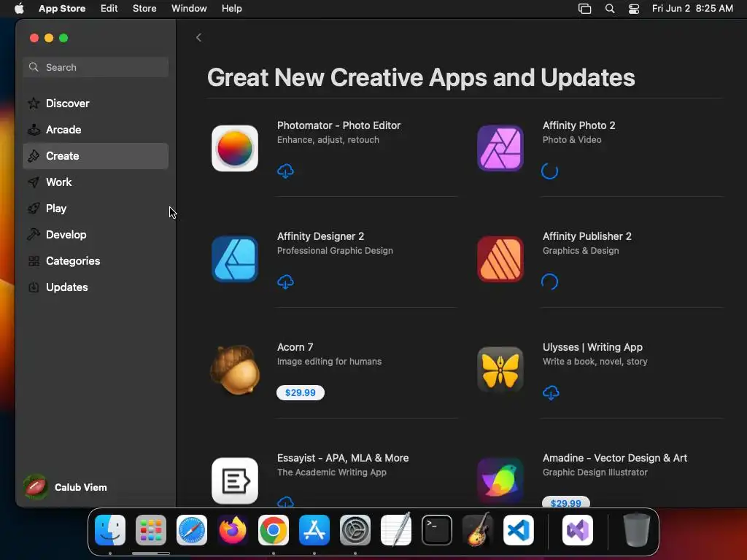The height and width of the screenshot is (560, 747).
Task: Download Ulysses with its cloud icon
Action: point(551,393)
